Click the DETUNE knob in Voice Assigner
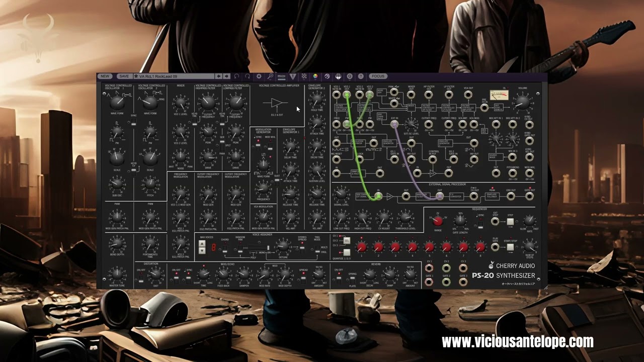 tap(283, 245)
